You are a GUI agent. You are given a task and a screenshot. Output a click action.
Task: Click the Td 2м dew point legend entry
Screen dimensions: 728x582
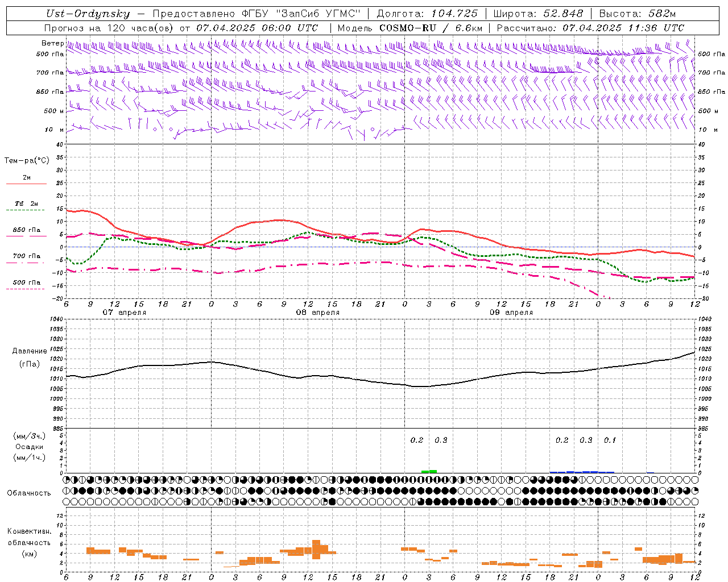[x=27, y=203]
